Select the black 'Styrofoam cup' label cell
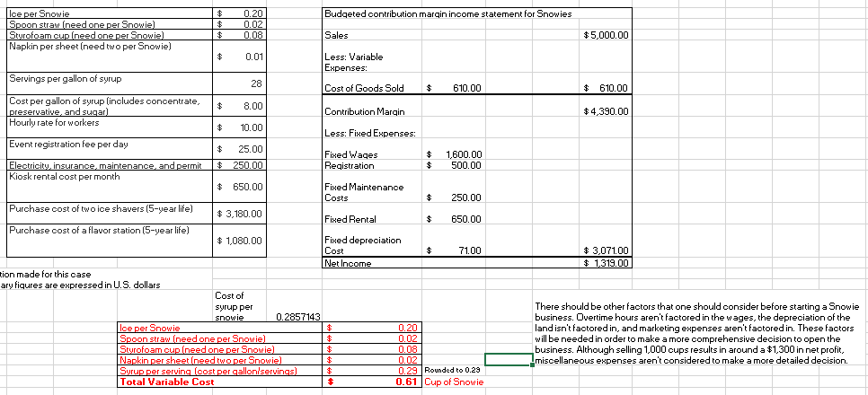868x395 pixels. (x=110, y=35)
